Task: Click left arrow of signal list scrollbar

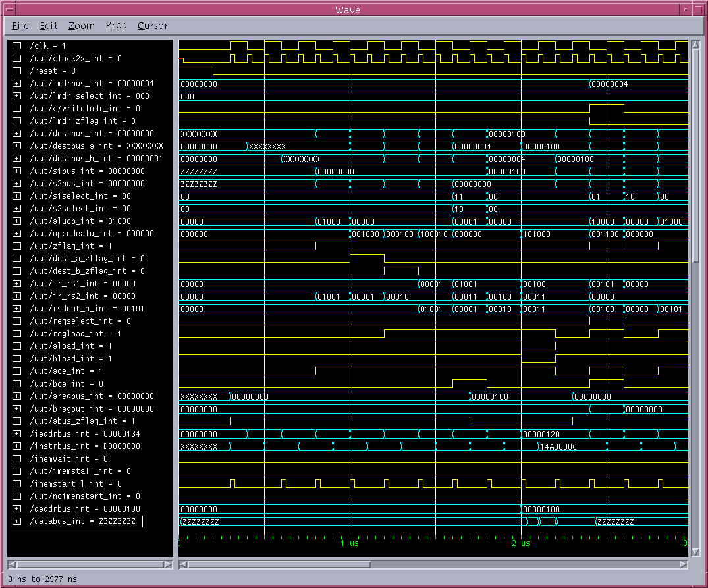Action: pos(13,564)
